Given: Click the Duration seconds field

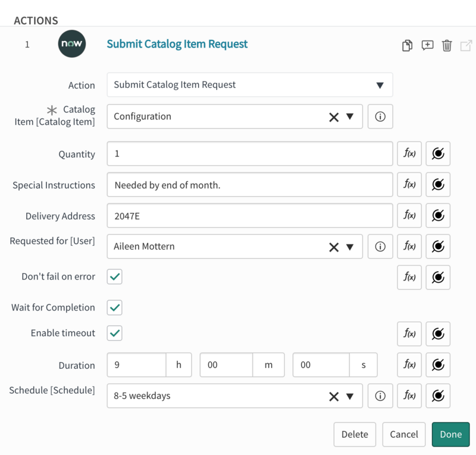Looking at the screenshot, I should 321,365.
